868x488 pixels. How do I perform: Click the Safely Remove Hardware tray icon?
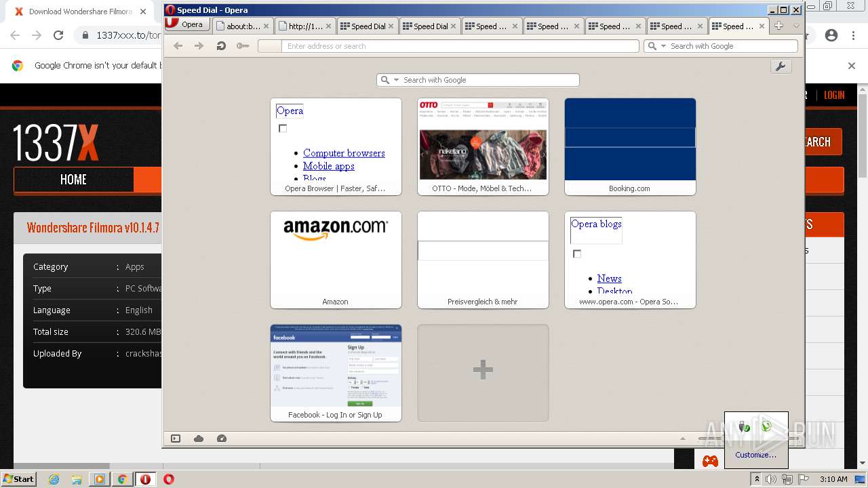point(745,426)
